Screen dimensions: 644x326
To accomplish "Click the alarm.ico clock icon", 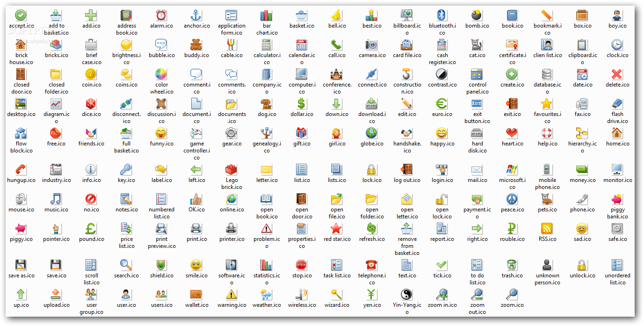I will click(x=161, y=15).
